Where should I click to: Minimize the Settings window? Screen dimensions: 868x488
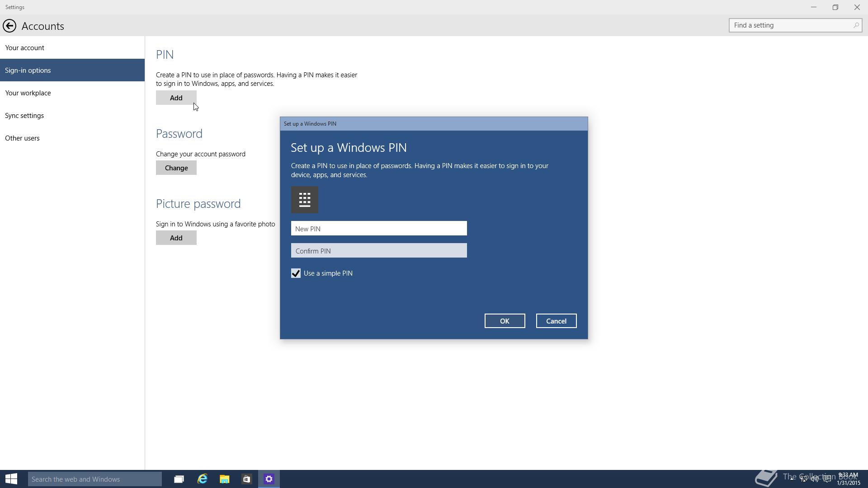[813, 7]
